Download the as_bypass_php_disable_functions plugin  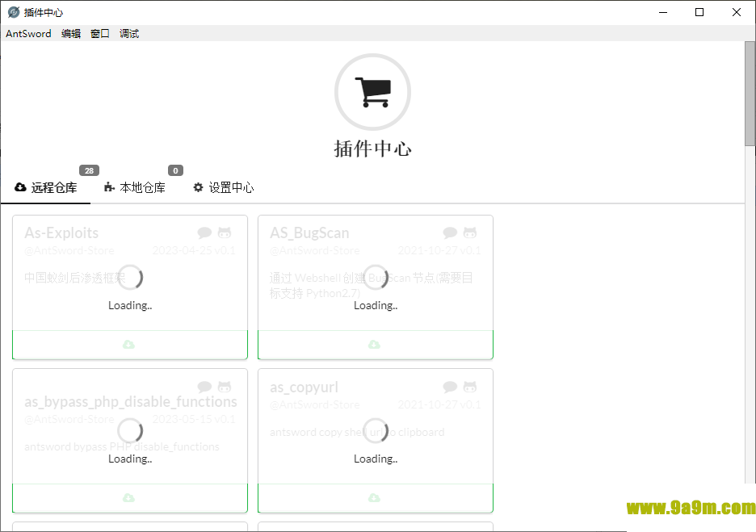[x=130, y=498]
